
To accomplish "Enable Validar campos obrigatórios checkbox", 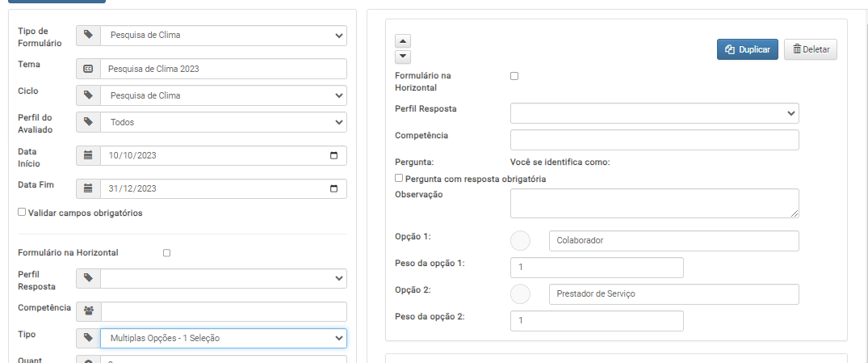I will [22, 212].
